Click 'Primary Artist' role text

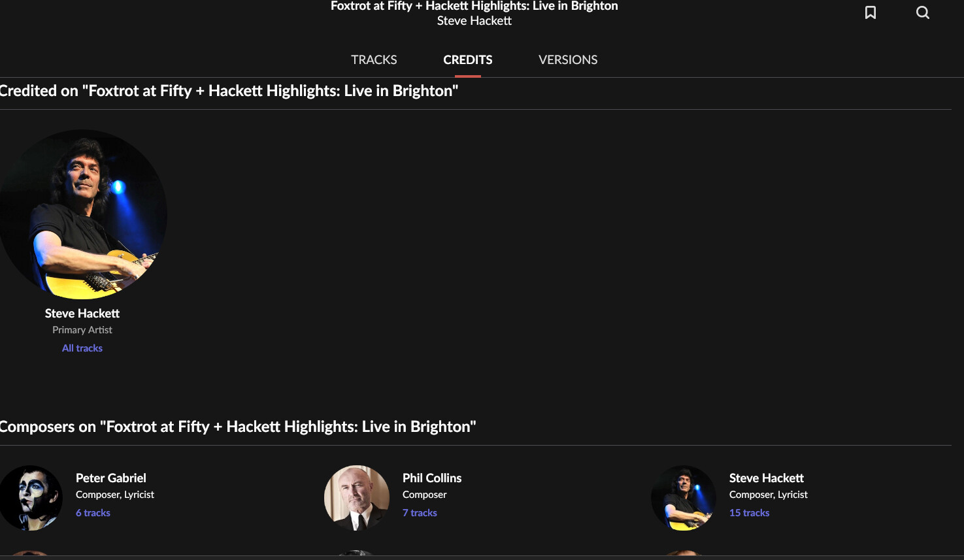(82, 330)
